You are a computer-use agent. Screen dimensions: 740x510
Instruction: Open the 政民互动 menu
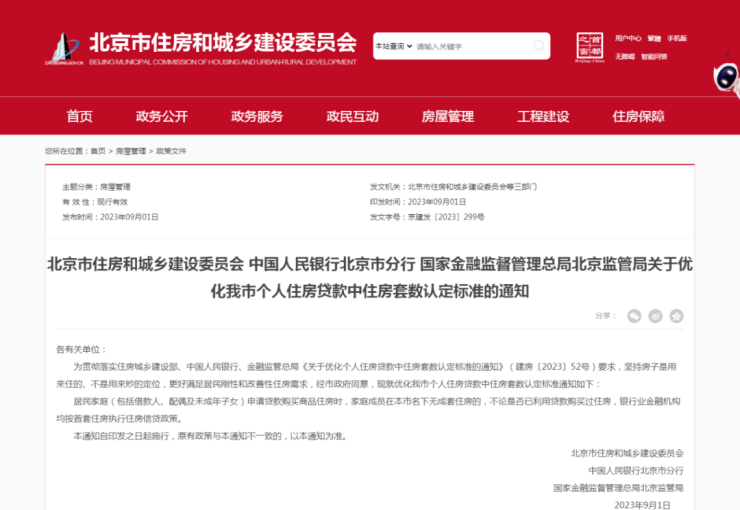353,116
